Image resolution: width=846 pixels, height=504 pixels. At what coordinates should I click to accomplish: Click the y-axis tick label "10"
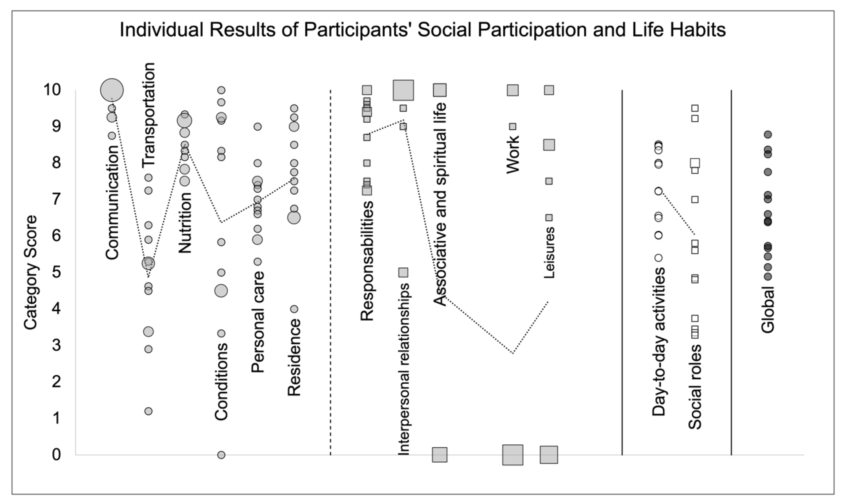coord(52,90)
